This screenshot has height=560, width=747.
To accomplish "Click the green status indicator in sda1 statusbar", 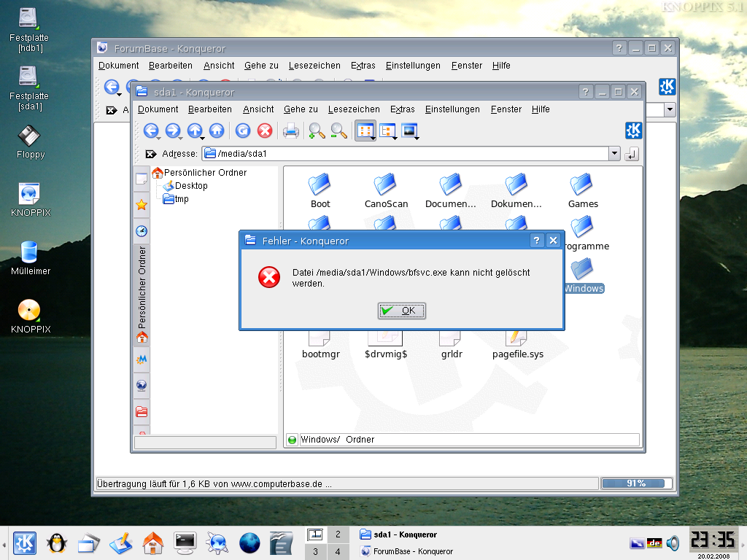I will (x=293, y=440).
